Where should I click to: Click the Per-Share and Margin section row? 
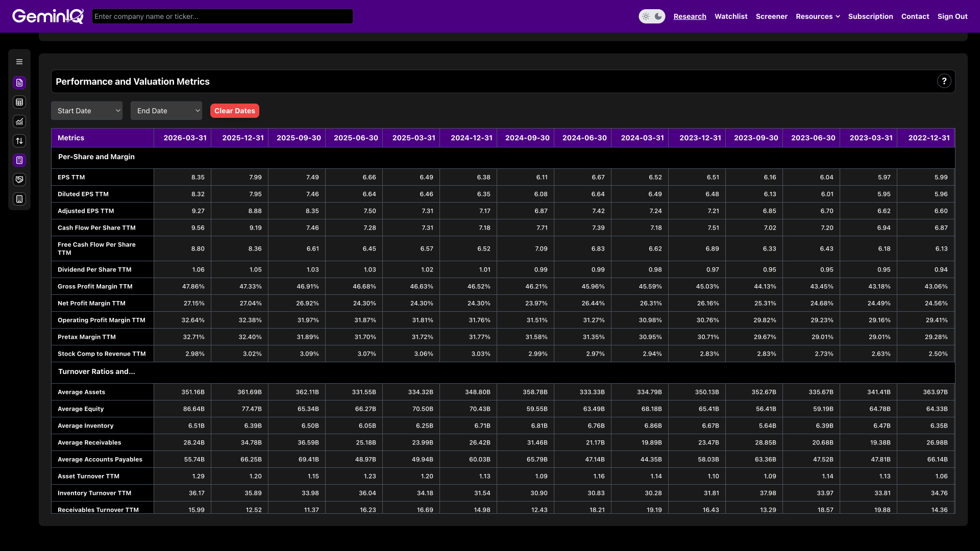point(503,157)
